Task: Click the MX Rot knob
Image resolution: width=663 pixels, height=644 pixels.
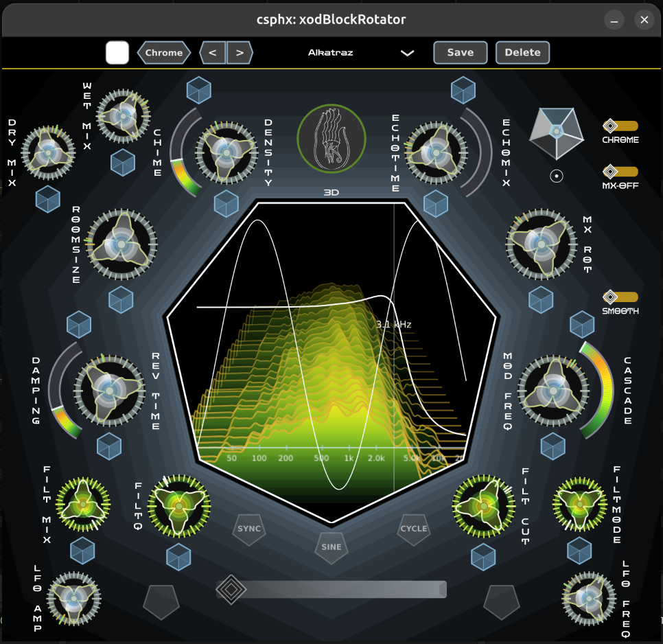Action: 542,244
